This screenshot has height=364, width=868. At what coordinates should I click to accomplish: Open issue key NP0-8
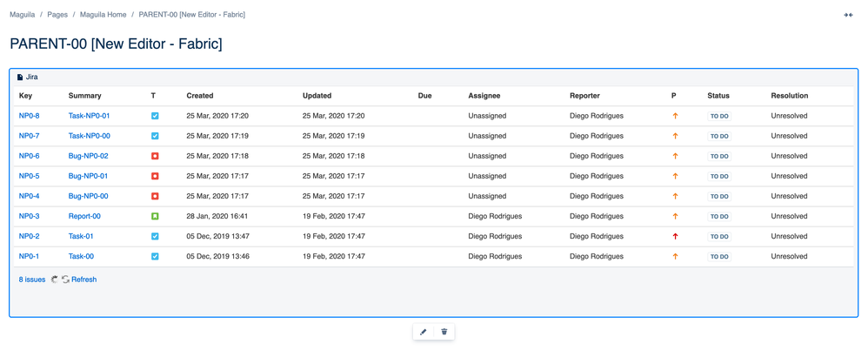tap(29, 117)
